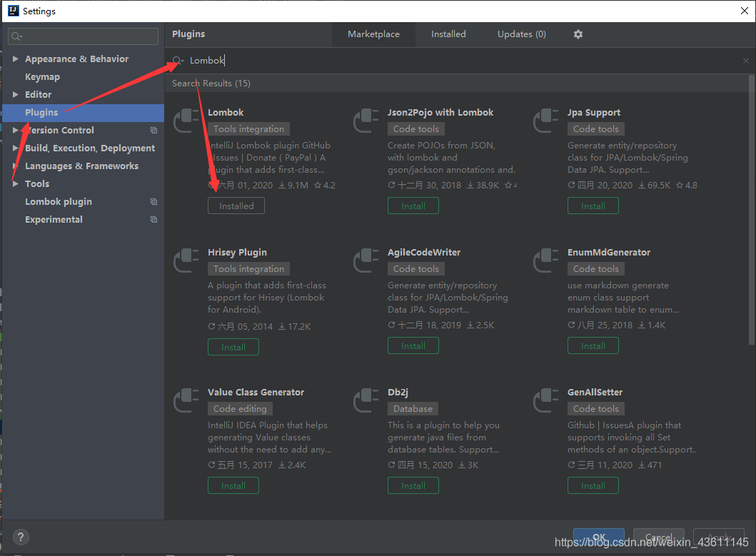Click the project-level icon beside Experimental
Screen dimensions: 756x556
coord(153,219)
